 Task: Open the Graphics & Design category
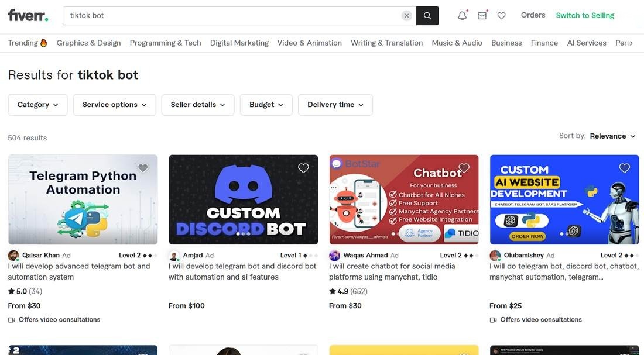[x=89, y=43]
